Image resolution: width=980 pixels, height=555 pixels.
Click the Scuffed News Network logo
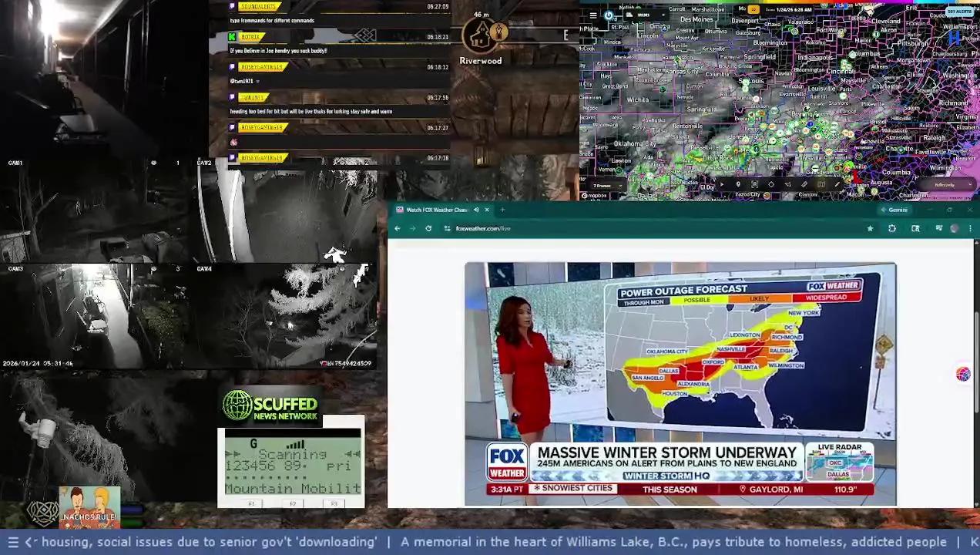pyautogui.click(x=270, y=405)
